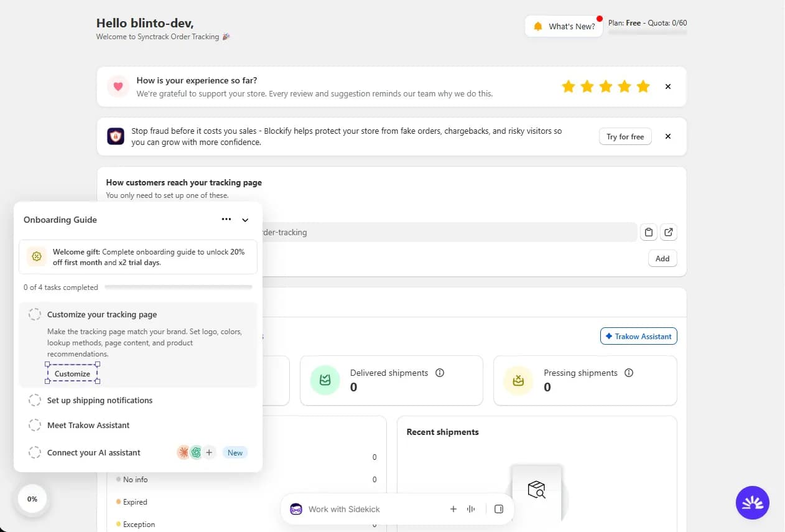
Task: Mark Connect your AI assistant task circle
Action: pyautogui.click(x=35, y=452)
